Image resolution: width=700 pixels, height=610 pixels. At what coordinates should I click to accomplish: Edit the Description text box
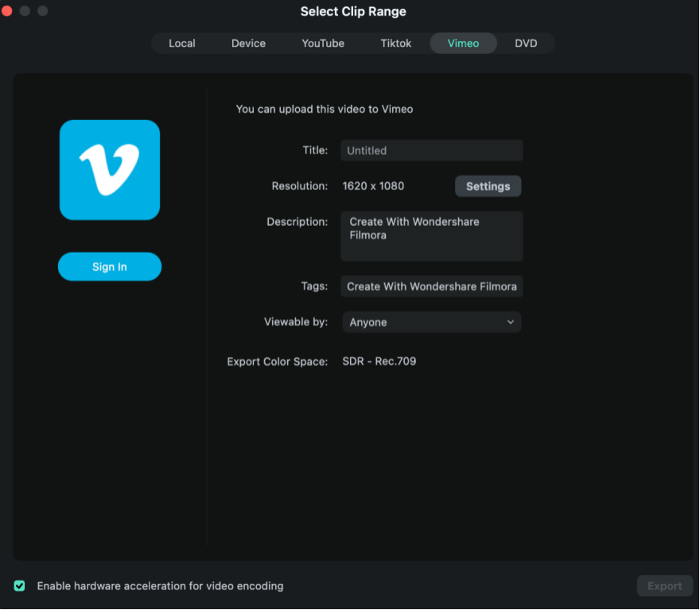tap(431, 236)
